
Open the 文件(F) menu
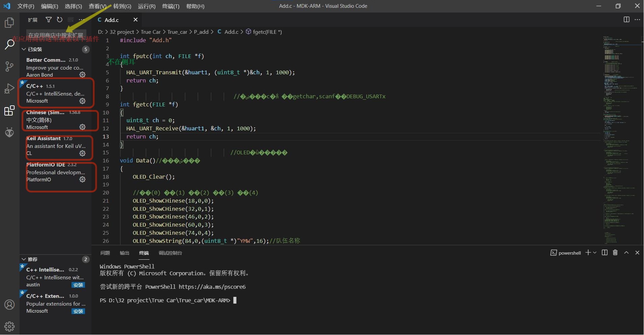pos(26,6)
